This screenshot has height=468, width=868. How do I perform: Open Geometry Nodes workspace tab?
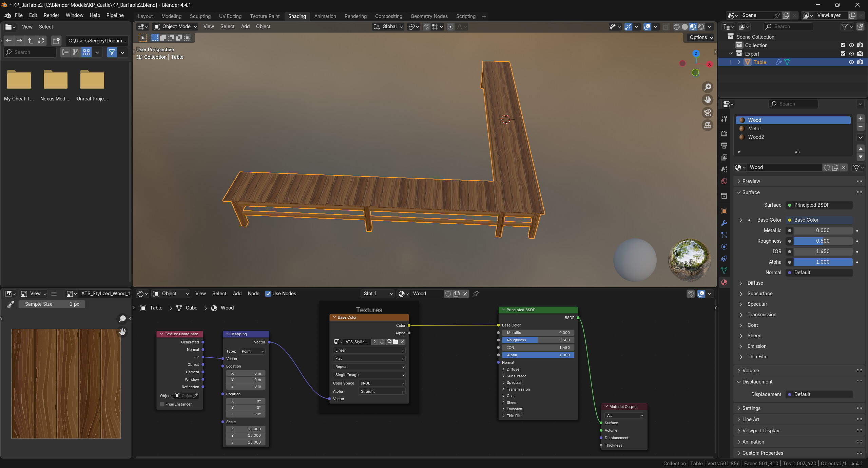pyautogui.click(x=429, y=16)
